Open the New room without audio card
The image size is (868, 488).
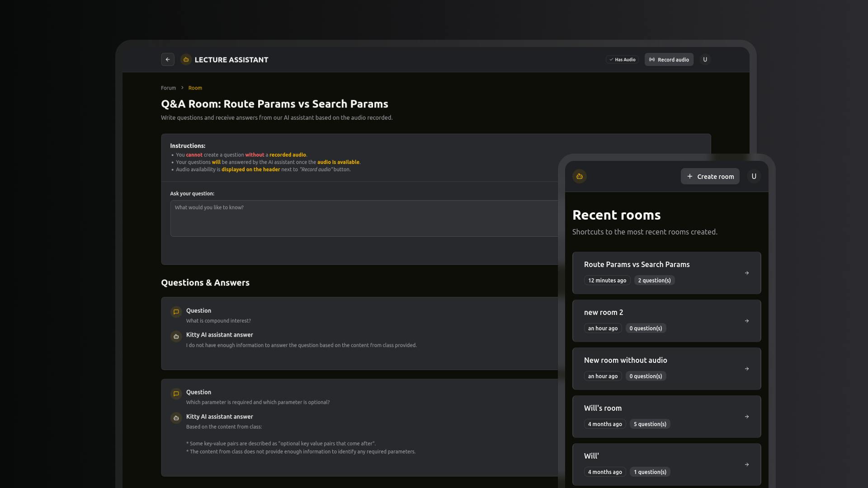[666, 368]
